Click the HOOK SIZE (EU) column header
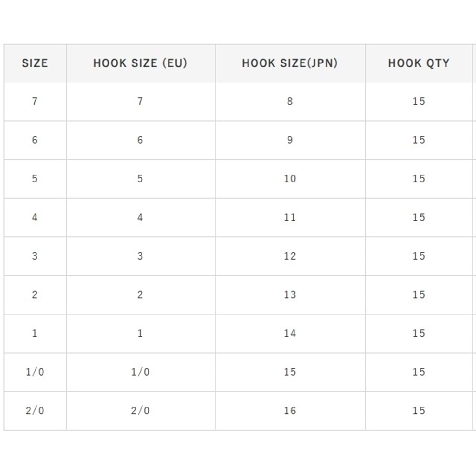Image resolution: width=476 pixels, height=476 pixels. [140, 63]
